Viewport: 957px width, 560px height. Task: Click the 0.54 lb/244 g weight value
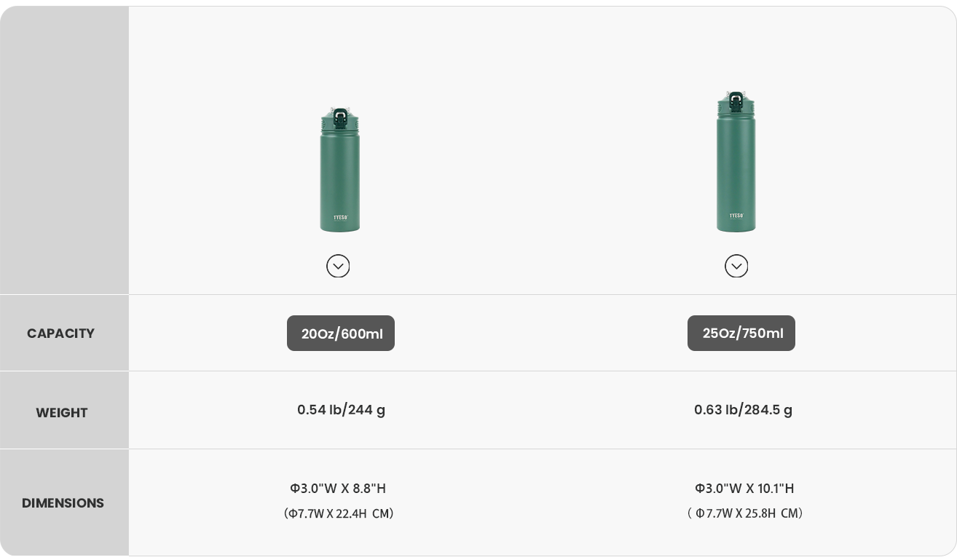pyautogui.click(x=341, y=410)
